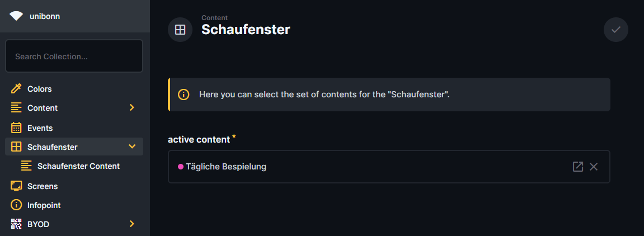Expand the Content group chevron
The image size is (644, 236).
click(x=132, y=108)
